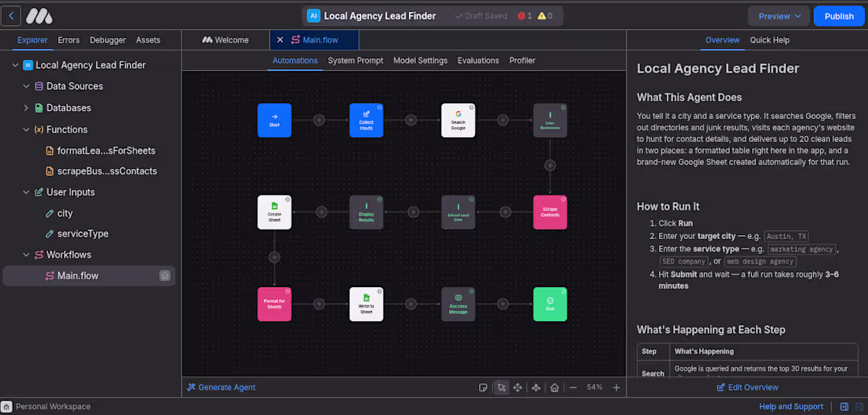Select the Extract Lead Data node
Screen dimensions: 868x415
(458, 212)
